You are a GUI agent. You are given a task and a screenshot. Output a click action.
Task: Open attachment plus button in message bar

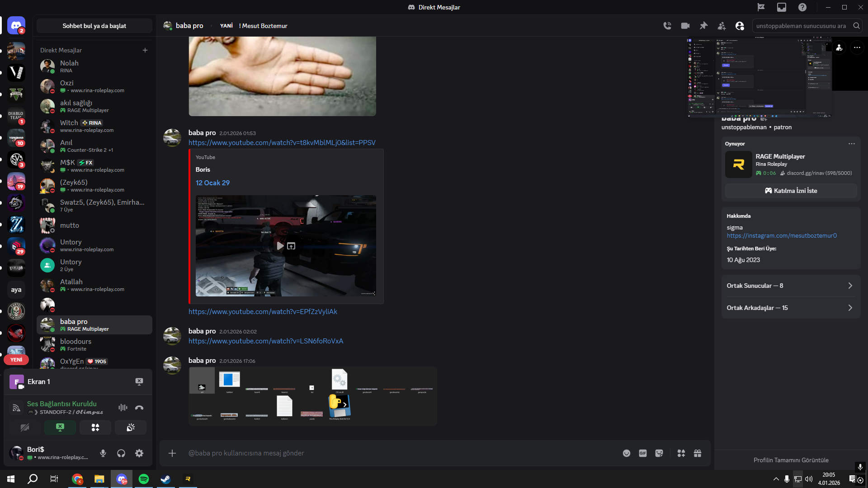click(x=172, y=453)
